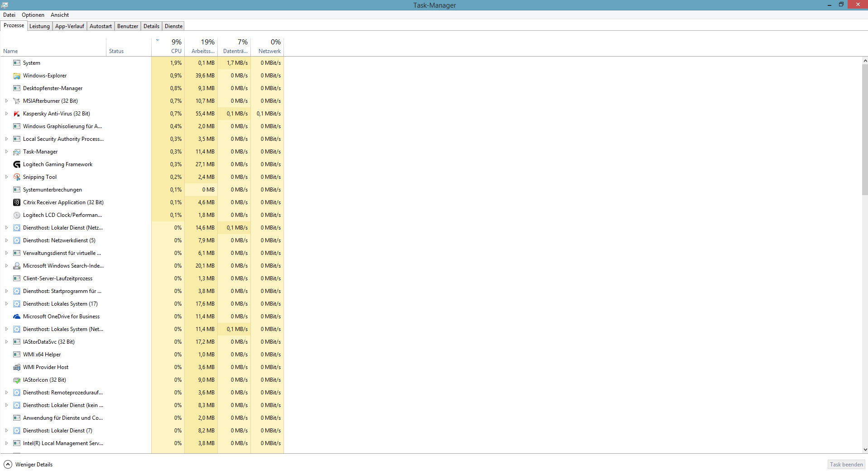Expand Diensthost: Netzwerkdienst (5) services
Screen dimensions: 868x475
(6, 240)
